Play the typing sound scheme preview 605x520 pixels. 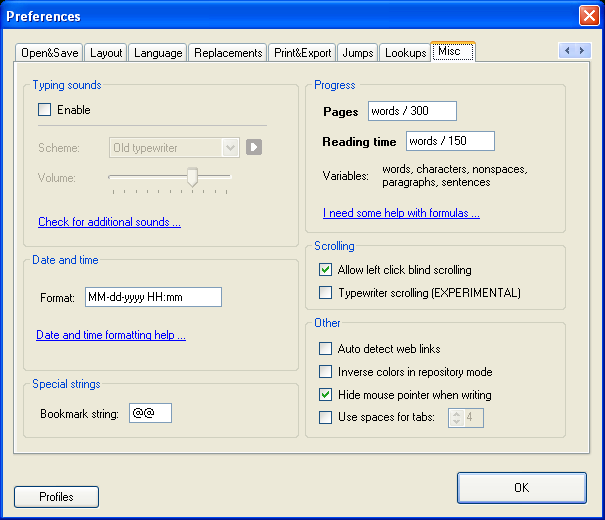tap(254, 147)
